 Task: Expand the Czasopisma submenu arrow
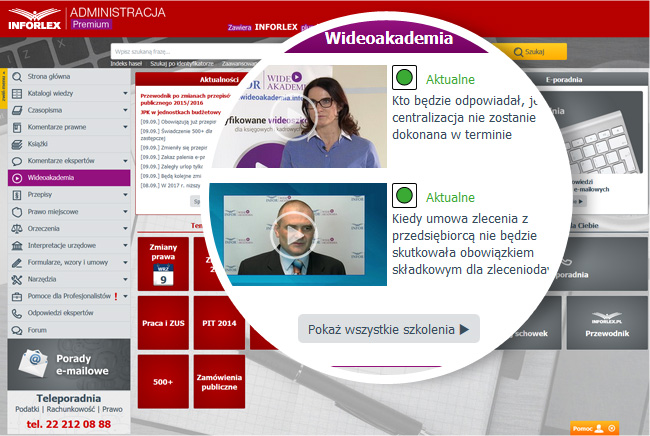[x=125, y=110]
